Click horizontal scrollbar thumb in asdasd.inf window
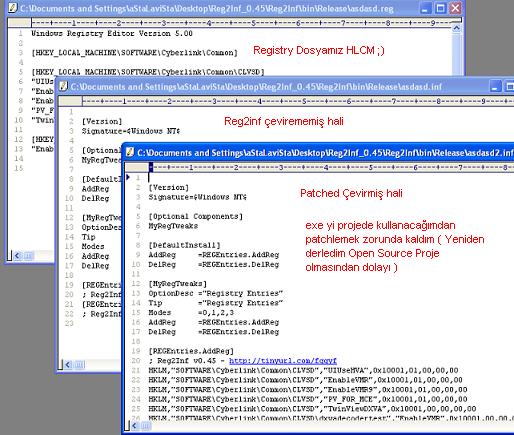The image size is (514, 435). pos(80,364)
